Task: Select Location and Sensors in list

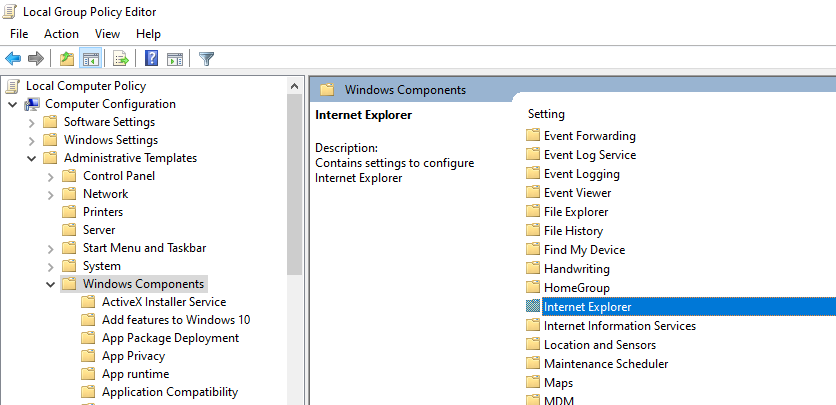Action: [600, 345]
